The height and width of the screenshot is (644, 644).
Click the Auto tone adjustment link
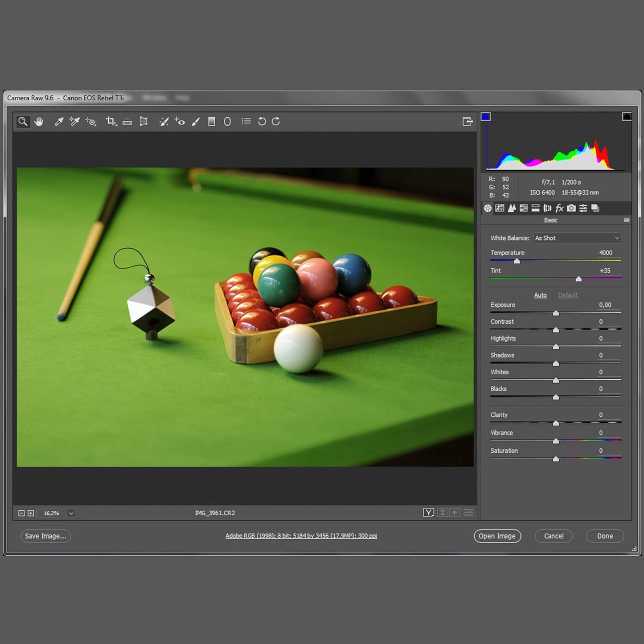(540, 295)
